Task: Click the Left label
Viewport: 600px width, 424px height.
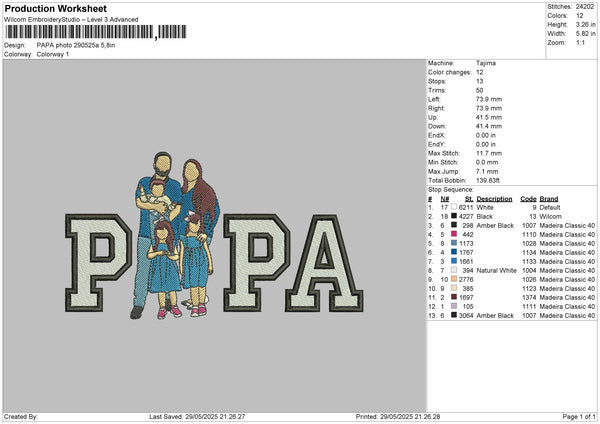Action: (434, 99)
